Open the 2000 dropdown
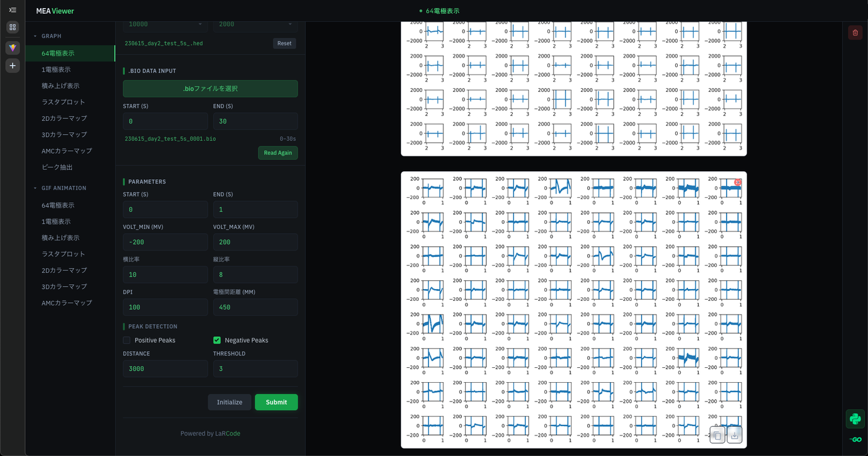The width and height of the screenshot is (868, 456). click(x=255, y=24)
